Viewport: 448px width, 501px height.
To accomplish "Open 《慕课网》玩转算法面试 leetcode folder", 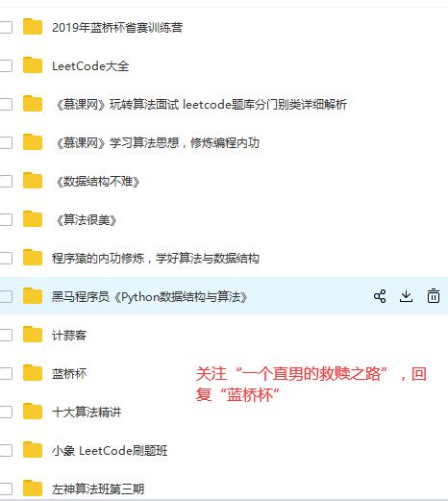I will pos(201,105).
